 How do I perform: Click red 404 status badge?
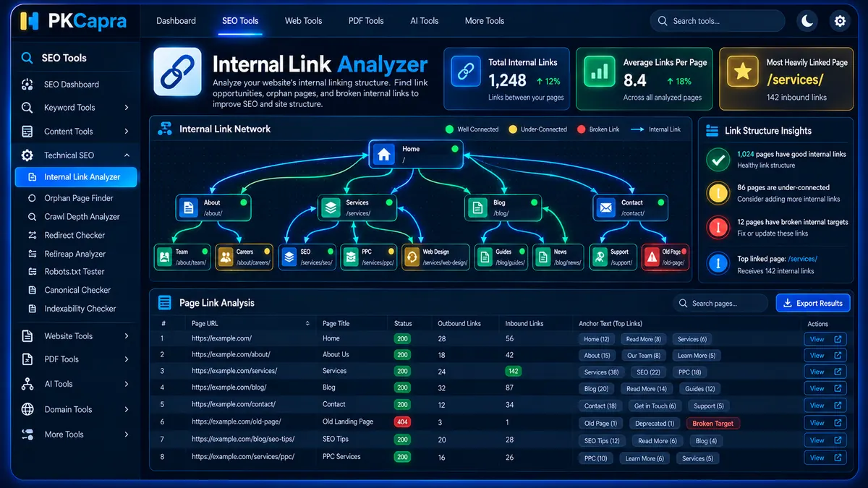click(402, 422)
